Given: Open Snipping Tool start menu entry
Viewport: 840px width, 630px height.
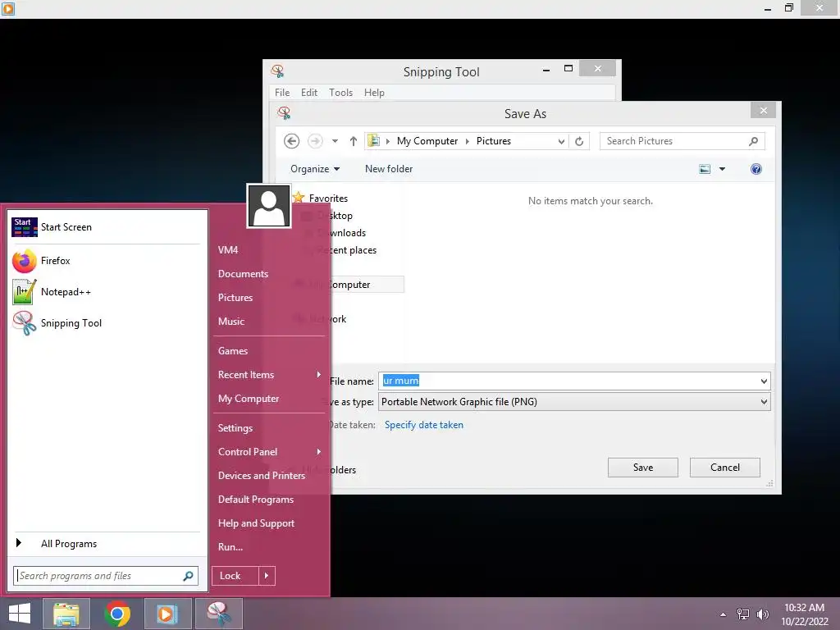Looking at the screenshot, I should click(106, 323).
